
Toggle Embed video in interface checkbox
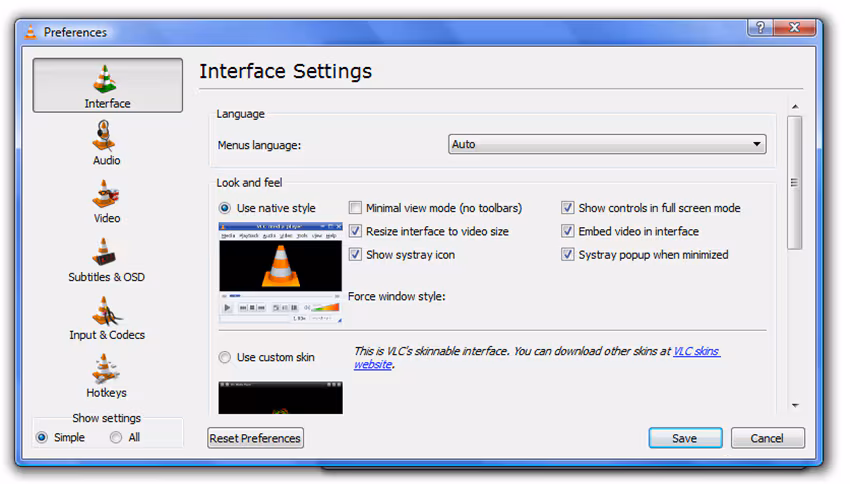pyautogui.click(x=568, y=231)
